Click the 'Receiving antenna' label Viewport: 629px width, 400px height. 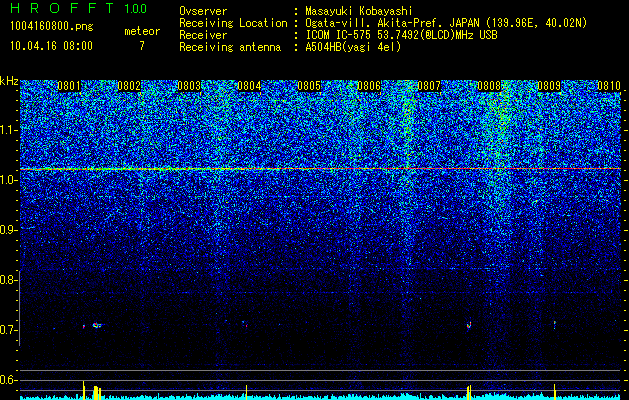[x=230, y=47]
